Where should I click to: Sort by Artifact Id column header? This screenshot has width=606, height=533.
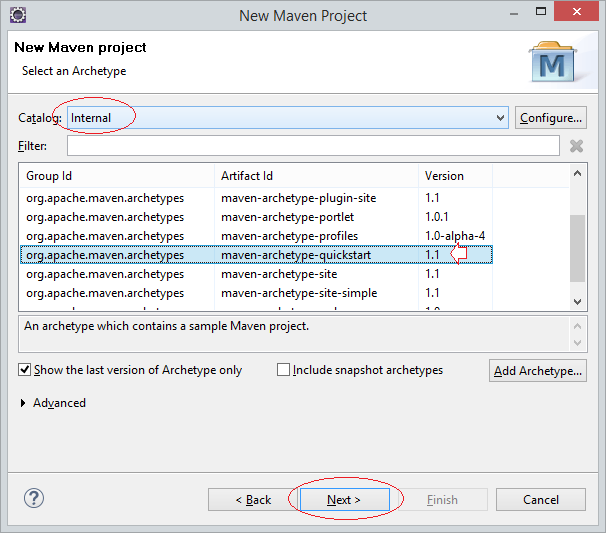317,176
